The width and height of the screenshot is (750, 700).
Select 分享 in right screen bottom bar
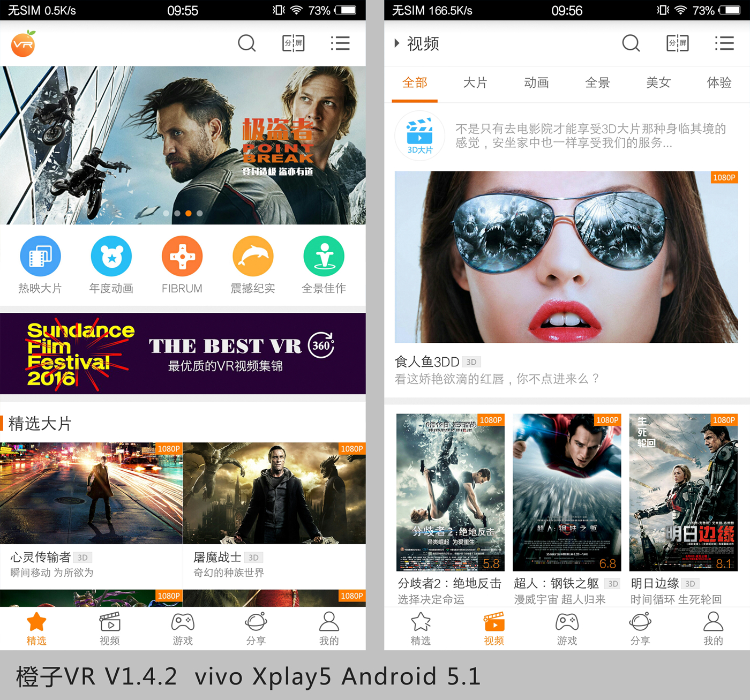coord(640,629)
